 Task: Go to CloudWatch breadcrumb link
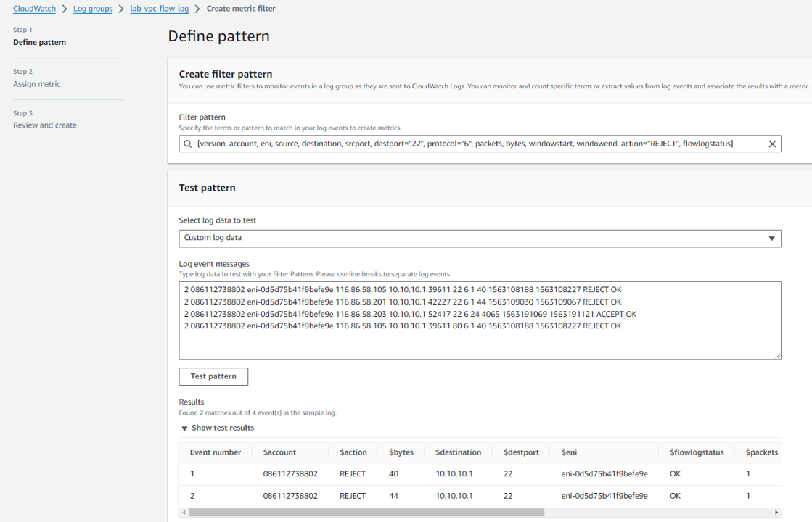(34, 9)
